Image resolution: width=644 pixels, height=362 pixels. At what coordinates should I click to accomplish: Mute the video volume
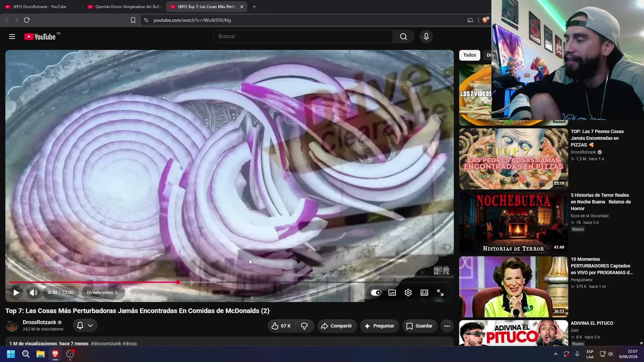(x=33, y=293)
